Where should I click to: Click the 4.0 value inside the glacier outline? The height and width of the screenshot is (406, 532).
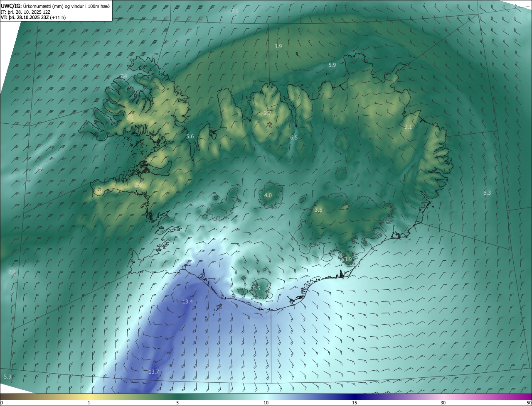coord(268,195)
